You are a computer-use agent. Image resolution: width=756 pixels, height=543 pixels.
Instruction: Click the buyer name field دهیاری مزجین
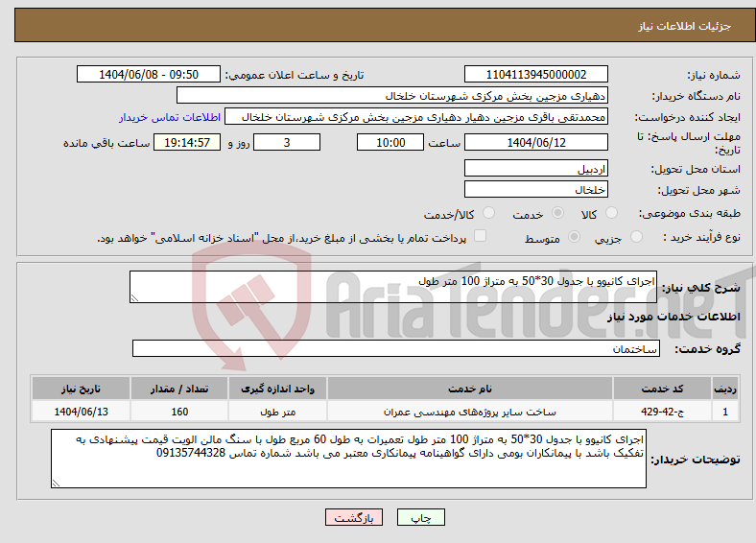392,96
